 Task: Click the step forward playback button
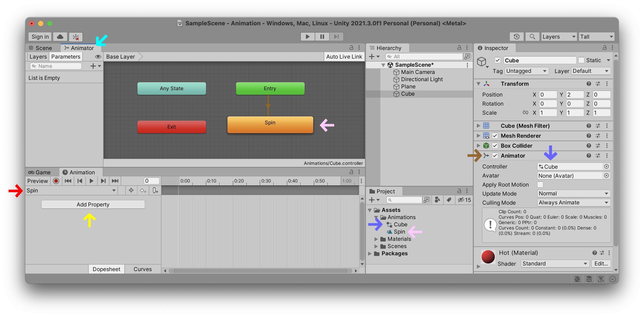[102, 181]
